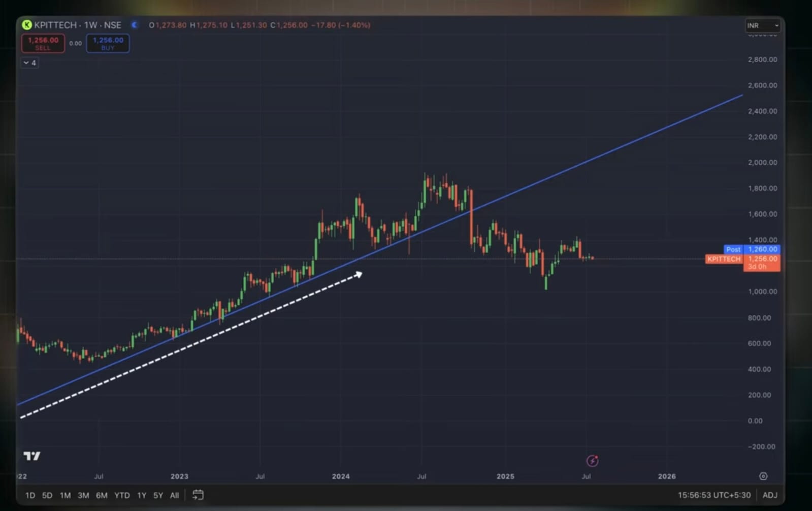
Task: Click the red 1,256.00 SELL button
Action: [x=43, y=43]
